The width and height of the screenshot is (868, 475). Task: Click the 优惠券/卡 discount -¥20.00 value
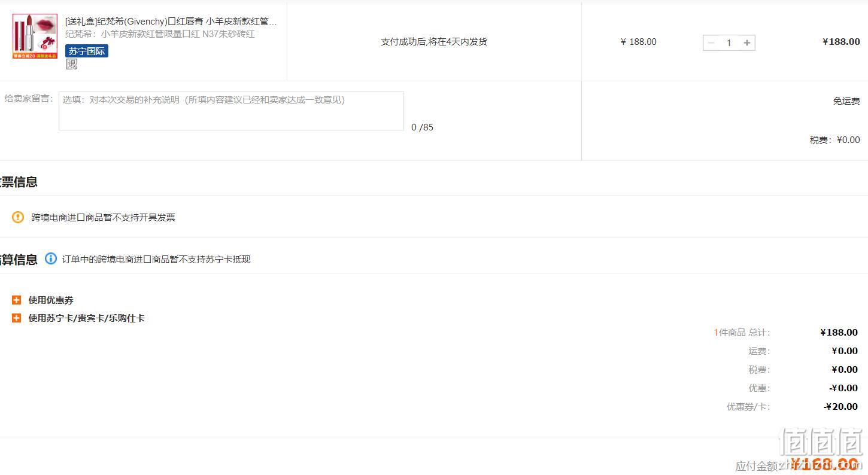(x=841, y=407)
